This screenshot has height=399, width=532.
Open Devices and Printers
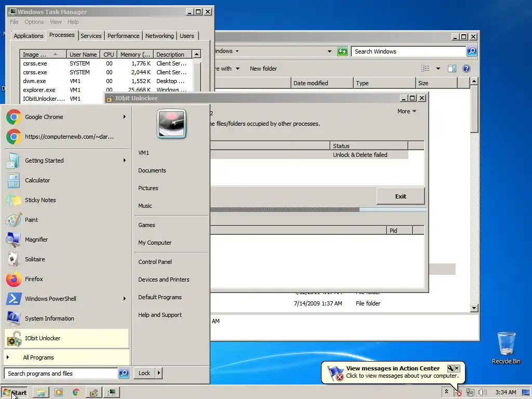coord(164,280)
